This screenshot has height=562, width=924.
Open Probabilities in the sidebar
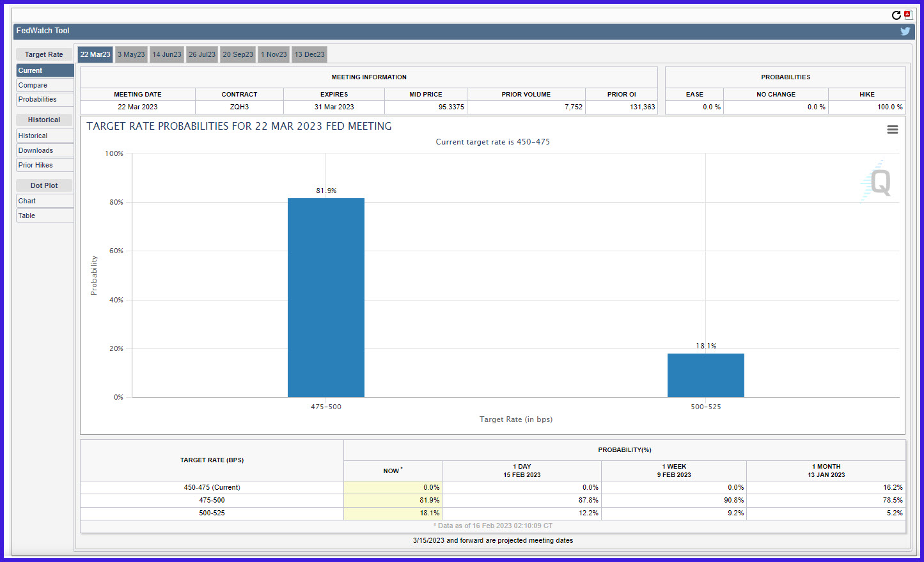45,99
